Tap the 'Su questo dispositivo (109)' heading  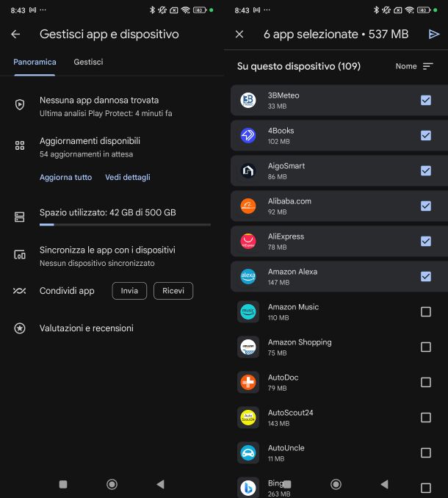299,66
